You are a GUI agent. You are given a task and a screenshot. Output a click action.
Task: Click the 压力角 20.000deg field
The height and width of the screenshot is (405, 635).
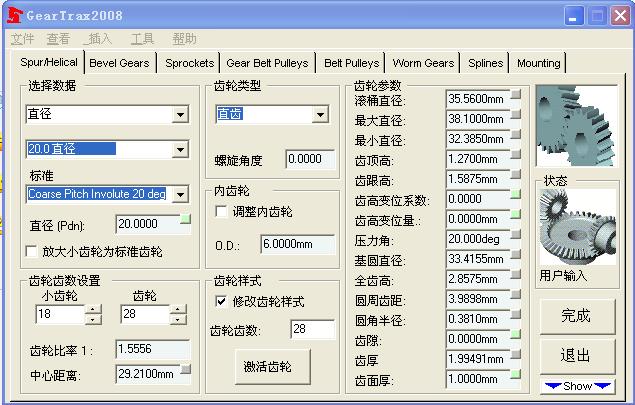click(x=482, y=239)
